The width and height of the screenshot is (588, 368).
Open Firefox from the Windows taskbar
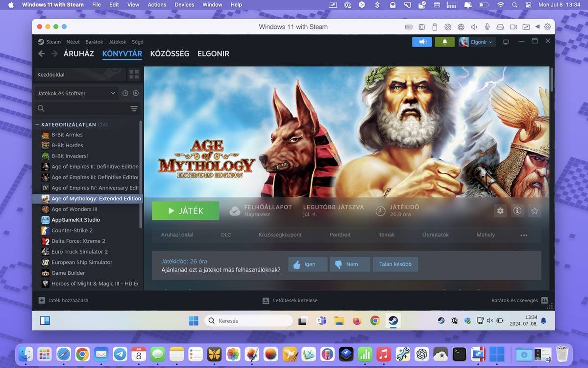(357, 321)
